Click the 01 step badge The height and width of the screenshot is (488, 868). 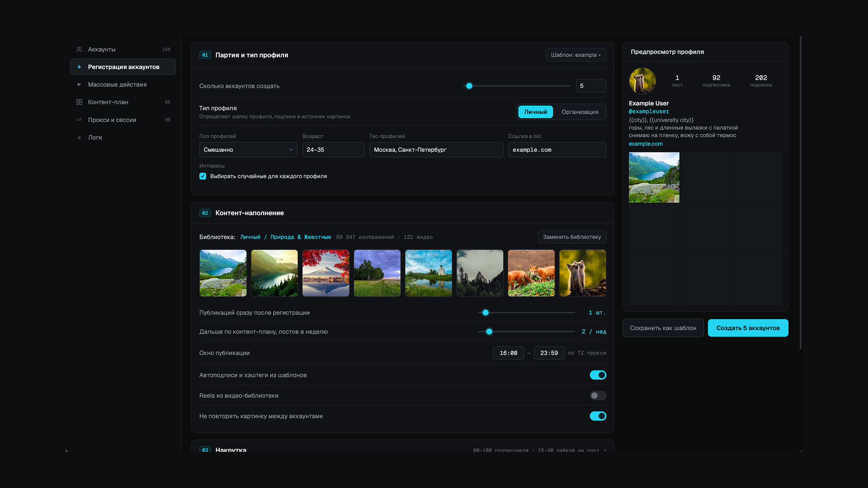click(x=205, y=55)
